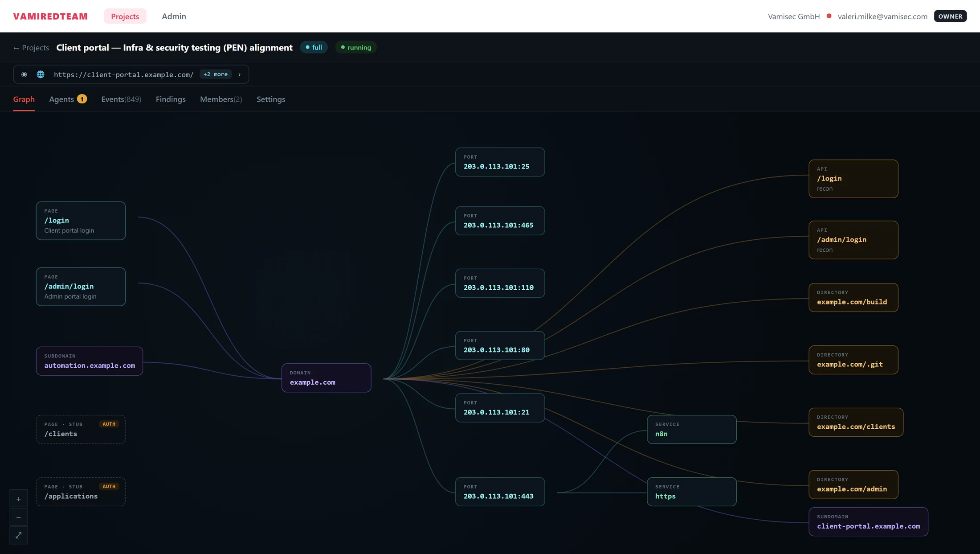Select the /applications stub page node
980x554 pixels.
(81, 492)
